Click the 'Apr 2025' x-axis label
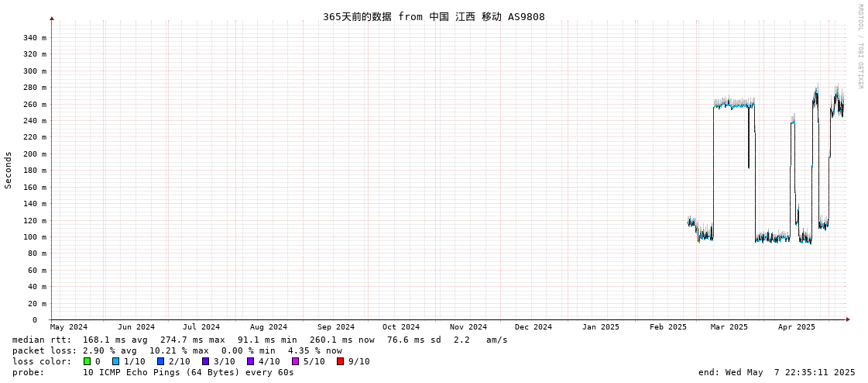This screenshot has height=383, width=868. coord(797,327)
